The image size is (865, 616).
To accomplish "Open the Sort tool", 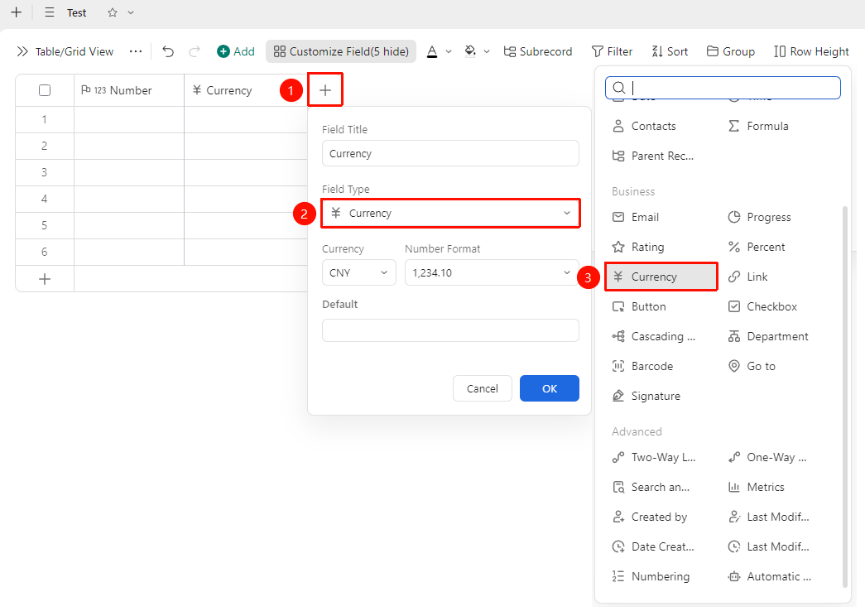I will point(670,51).
